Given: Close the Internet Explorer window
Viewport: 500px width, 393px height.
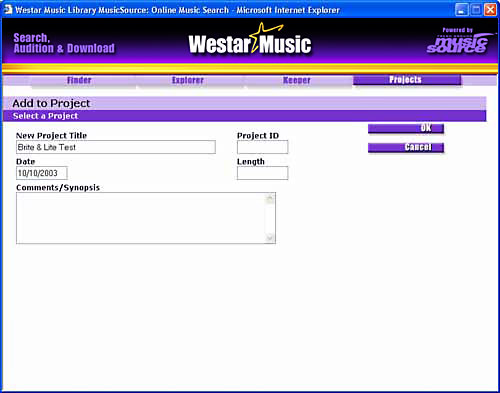Looking at the screenshot, I should tap(490, 10).
